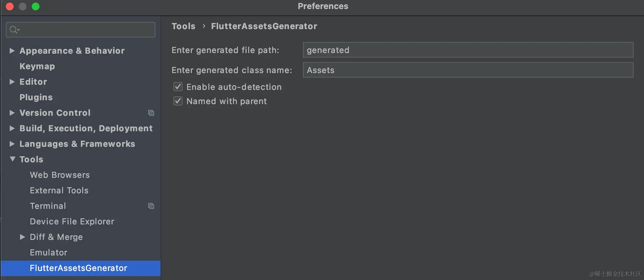The image size is (644, 280).
Task: Open the Keymap settings page
Action: coord(37,66)
